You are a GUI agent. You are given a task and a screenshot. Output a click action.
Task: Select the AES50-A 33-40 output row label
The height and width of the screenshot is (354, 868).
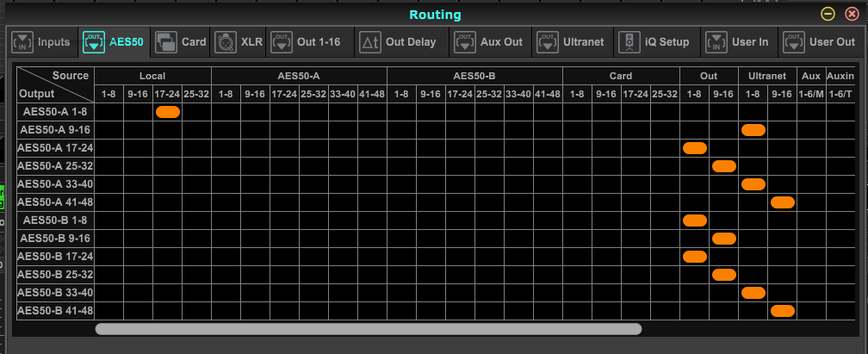tap(55, 184)
